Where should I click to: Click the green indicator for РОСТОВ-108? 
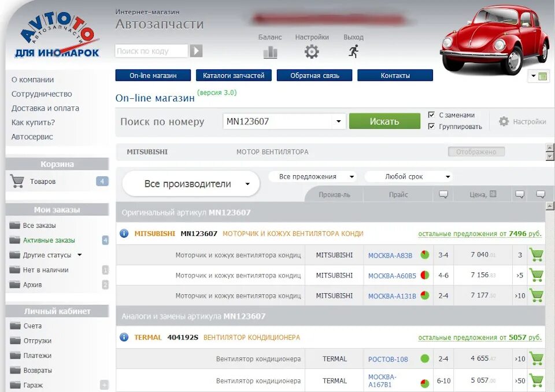tap(425, 358)
